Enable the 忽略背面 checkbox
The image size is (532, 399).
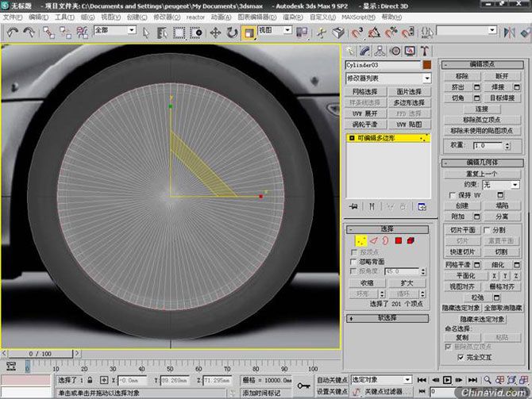354,261
